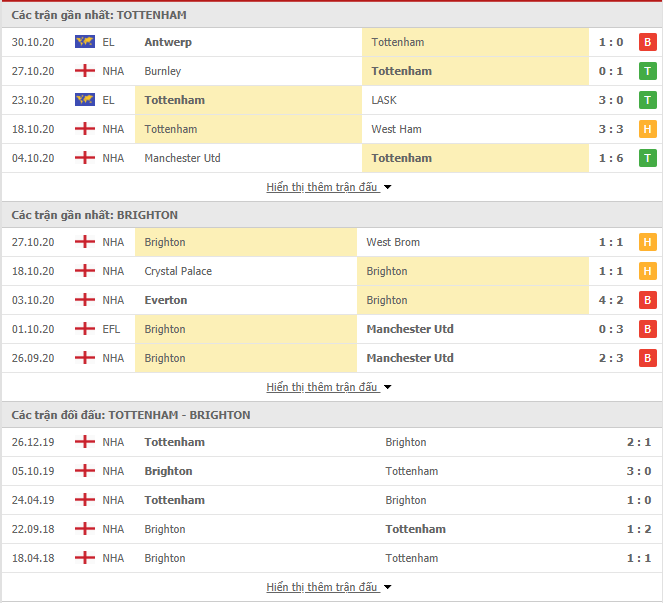The image size is (663, 603).
Task: Expand more Tottenham matches dropdown link
Action: (x=329, y=187)
